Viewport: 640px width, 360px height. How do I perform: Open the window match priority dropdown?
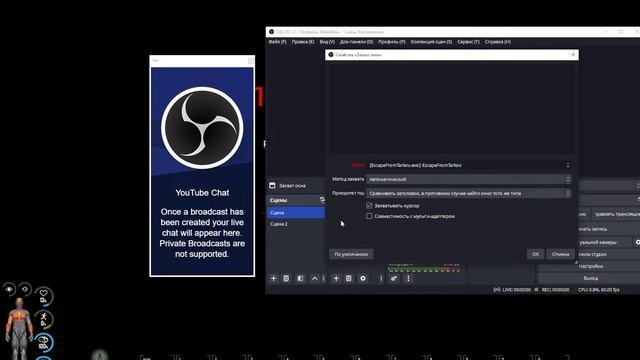pos(469,193)
